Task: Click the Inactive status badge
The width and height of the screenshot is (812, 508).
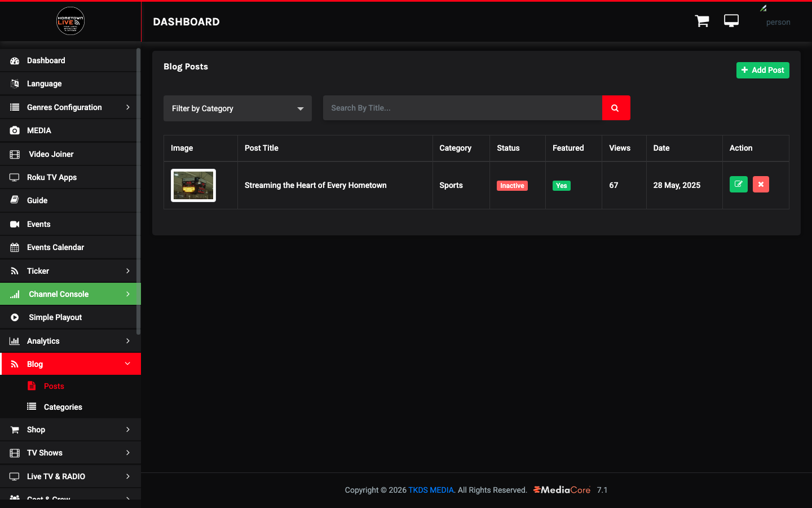Action: click(x=512, y=186)
